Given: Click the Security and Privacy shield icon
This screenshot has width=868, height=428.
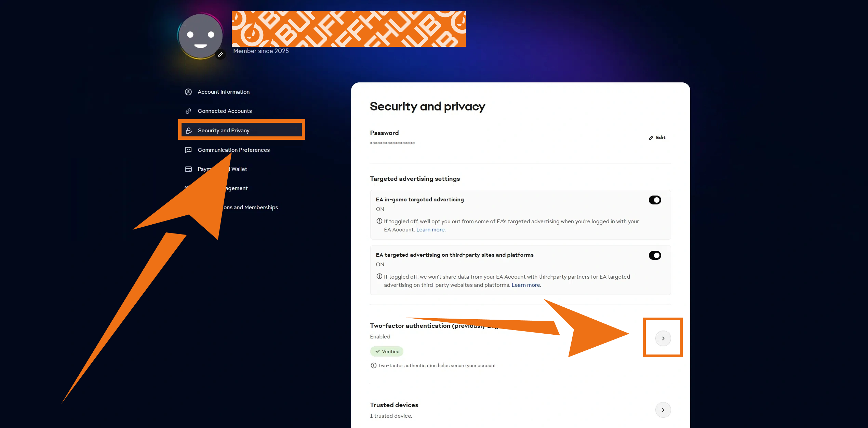Looking at the screenshot, I should coord(189,131).
